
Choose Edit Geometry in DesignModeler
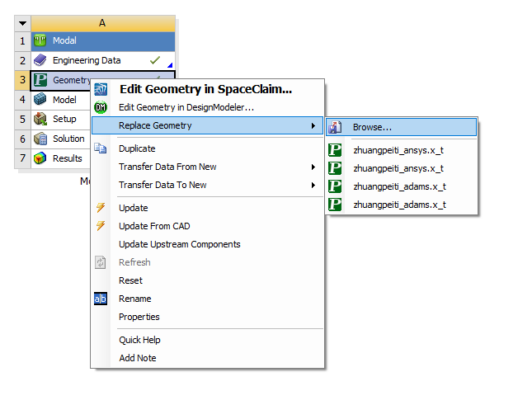tap(207, 107)
